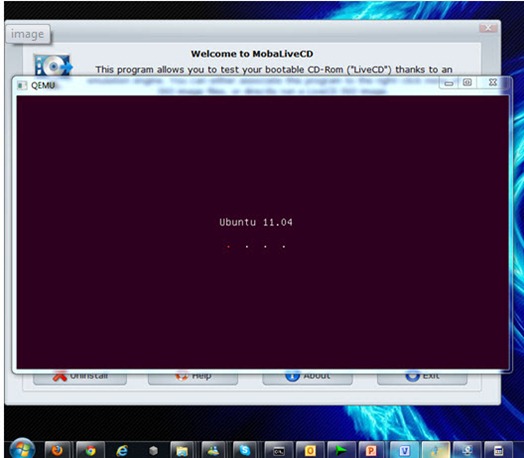Click the highlighted active taskbar program icon

tap(436, 450)
